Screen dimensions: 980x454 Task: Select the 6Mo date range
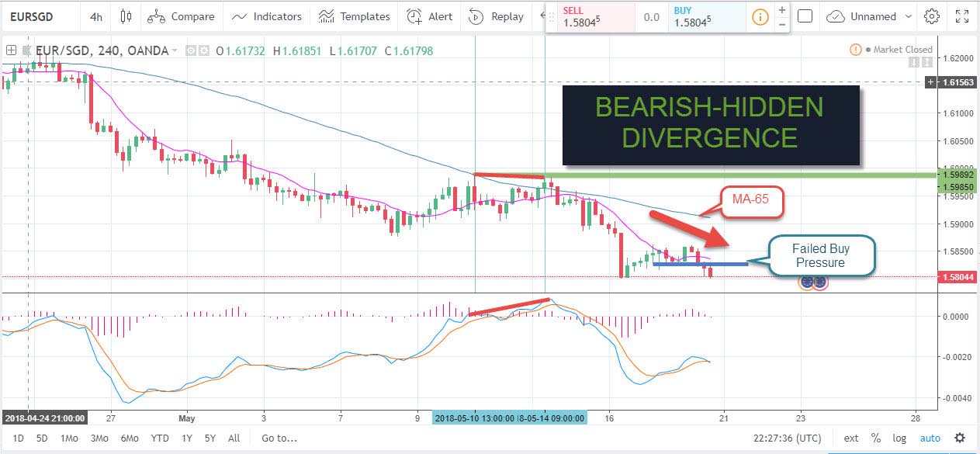tap(130, 438)
